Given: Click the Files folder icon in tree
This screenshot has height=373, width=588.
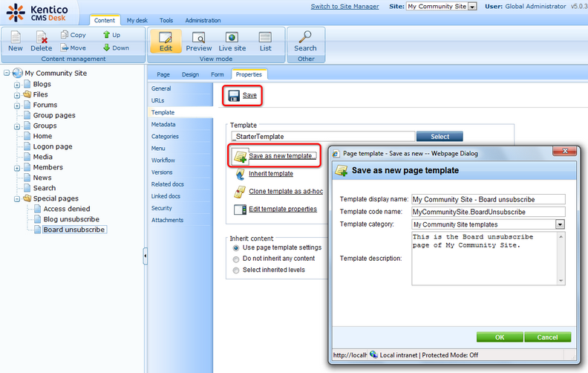Looking at the screenshot, I should [x=27, y=94].
